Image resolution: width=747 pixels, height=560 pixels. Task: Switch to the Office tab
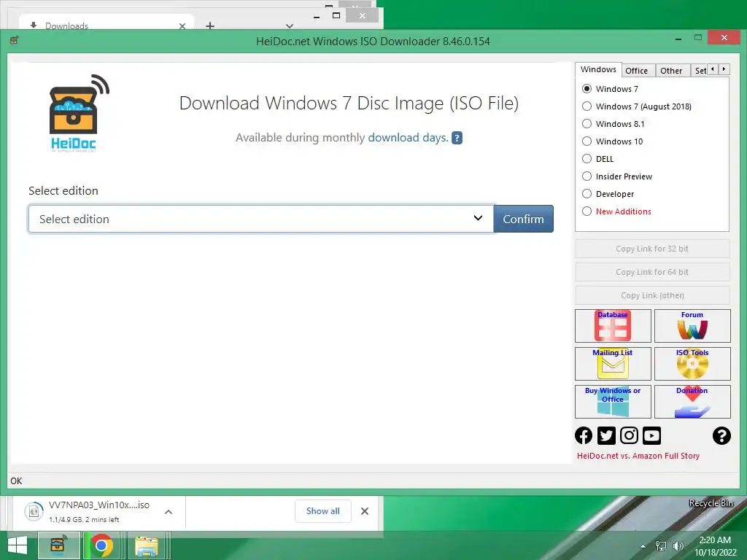[x=636, y=71]
